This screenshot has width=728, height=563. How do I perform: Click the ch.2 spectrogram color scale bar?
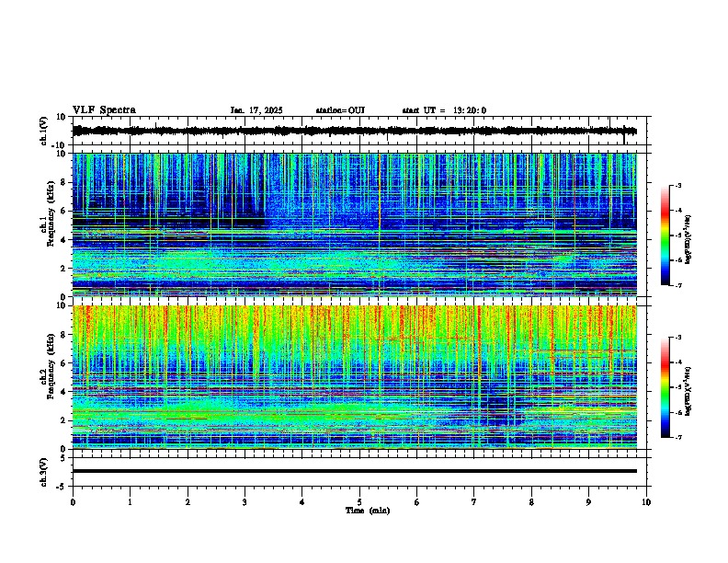pos(665,387)
